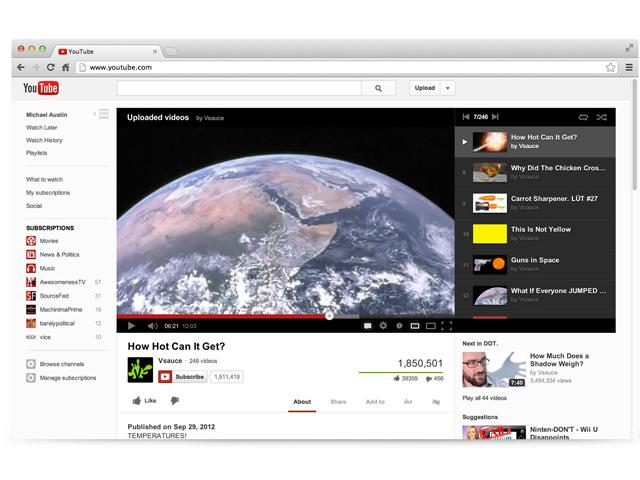Switch to small player size icon

[x=415, y=326]
